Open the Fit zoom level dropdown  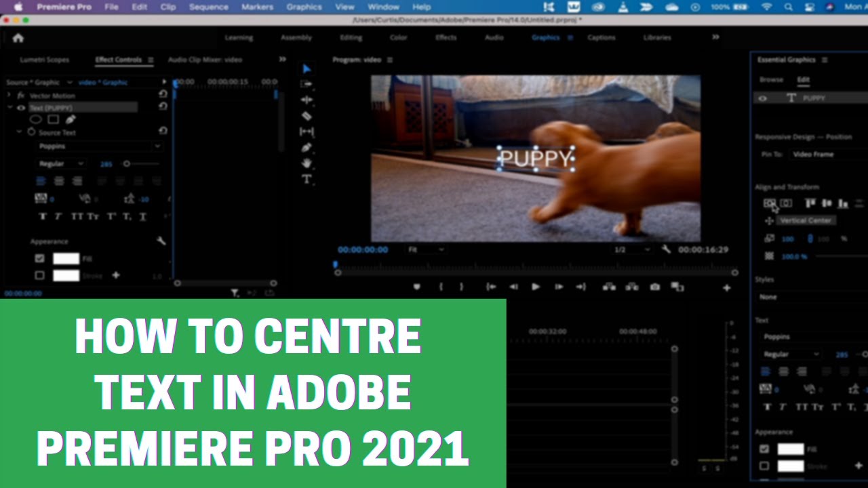(426, 249)
